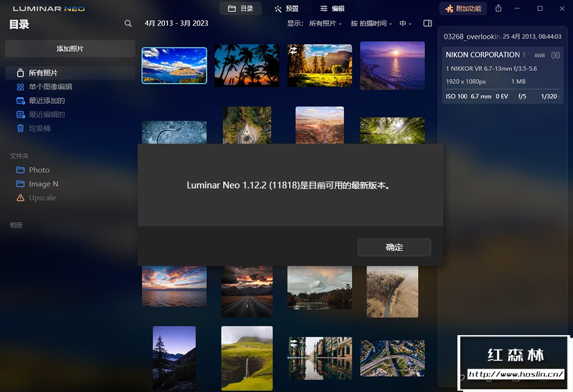Switch to the 预置 presets tab

(286, 9)
